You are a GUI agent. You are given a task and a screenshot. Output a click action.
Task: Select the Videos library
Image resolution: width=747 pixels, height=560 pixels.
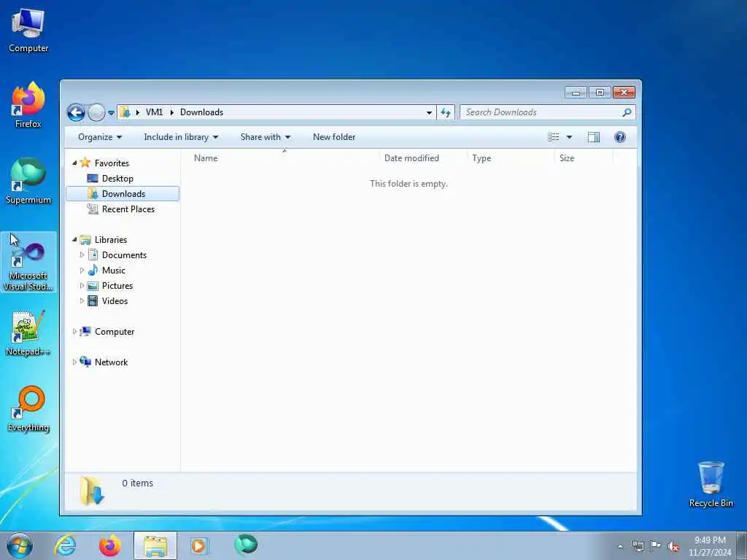point(115,301)
